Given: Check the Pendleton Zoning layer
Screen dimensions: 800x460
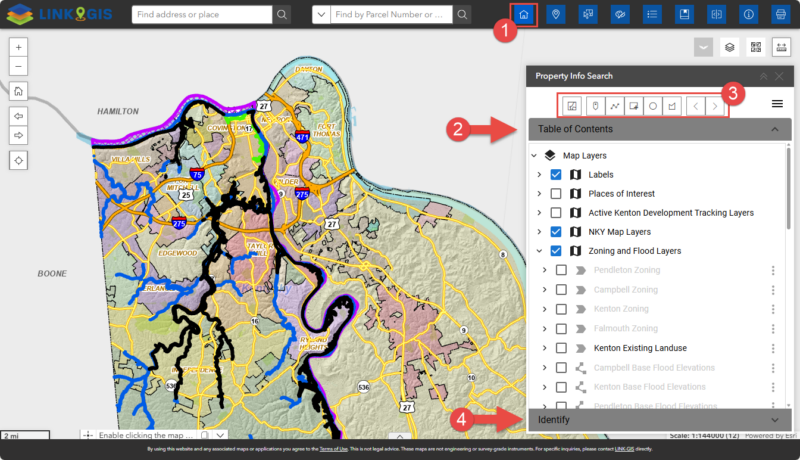Looking at the screenshot, I should [x=561, y=270].
